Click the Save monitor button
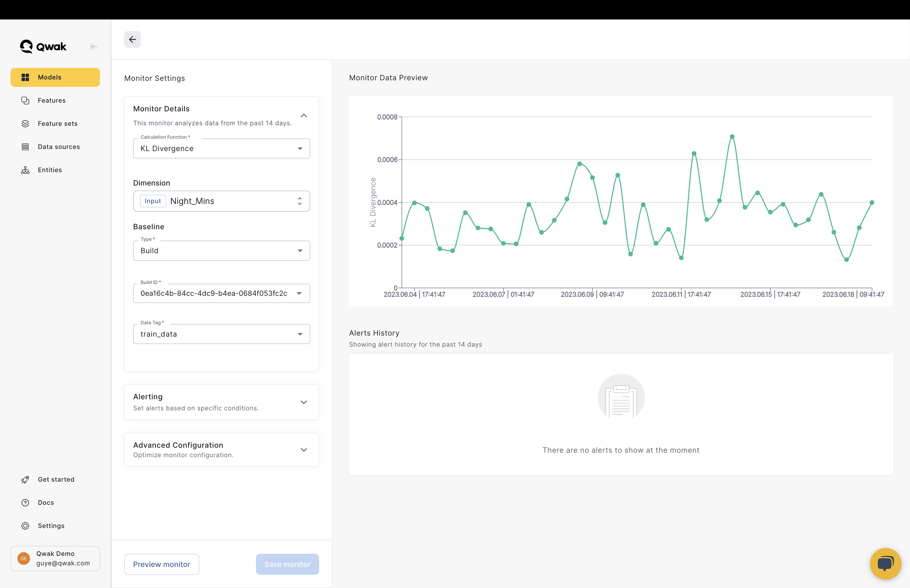This screenshot has height=588, width=910. tap(287, 564)
